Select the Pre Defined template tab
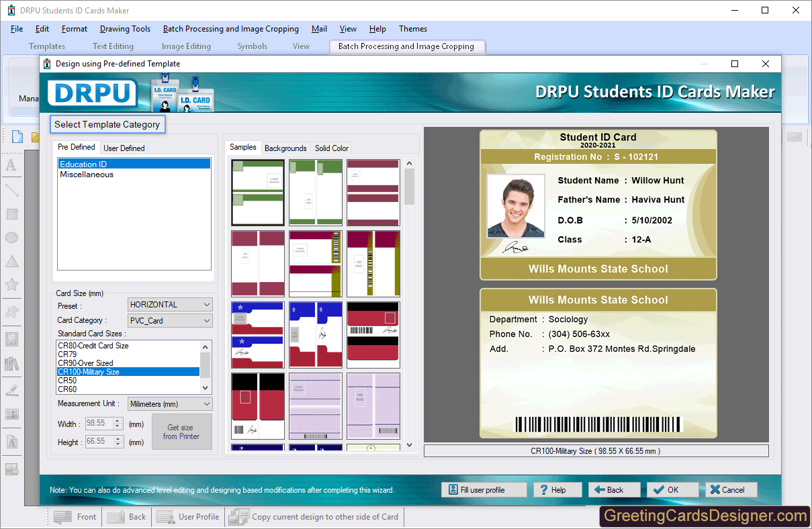 click(x=76, y=147)
